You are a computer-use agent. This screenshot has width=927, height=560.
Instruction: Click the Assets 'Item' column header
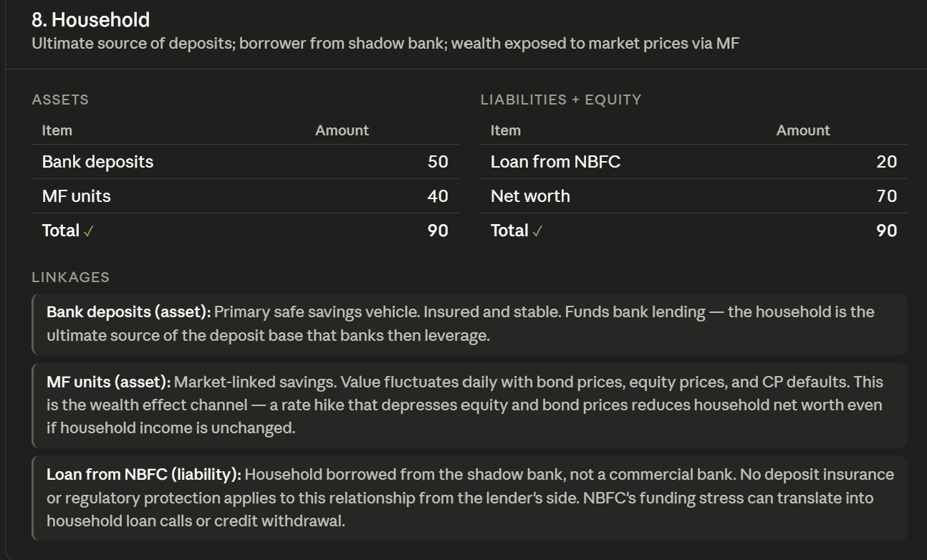(x=57, y=130)
